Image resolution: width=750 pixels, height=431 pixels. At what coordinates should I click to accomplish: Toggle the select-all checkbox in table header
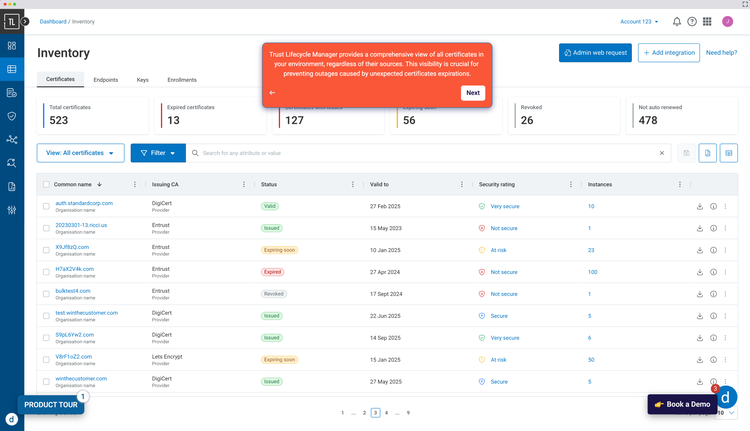pyautogui.click(x=46, y=185)
